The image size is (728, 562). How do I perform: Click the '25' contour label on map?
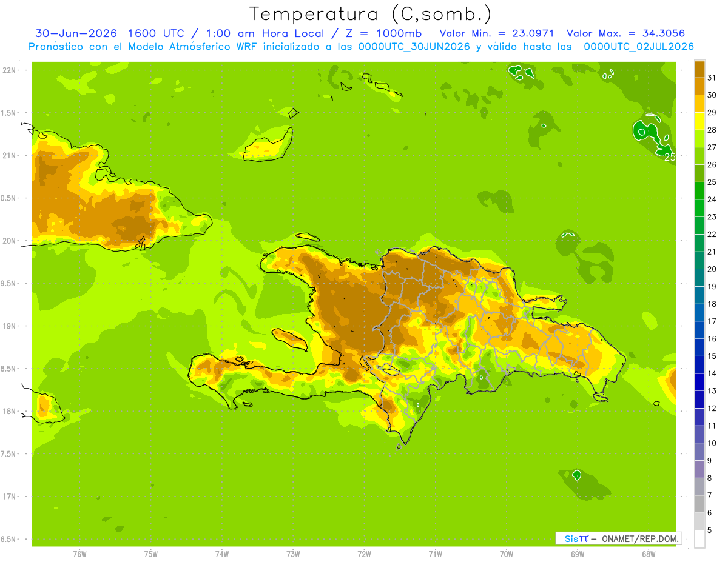670,157
